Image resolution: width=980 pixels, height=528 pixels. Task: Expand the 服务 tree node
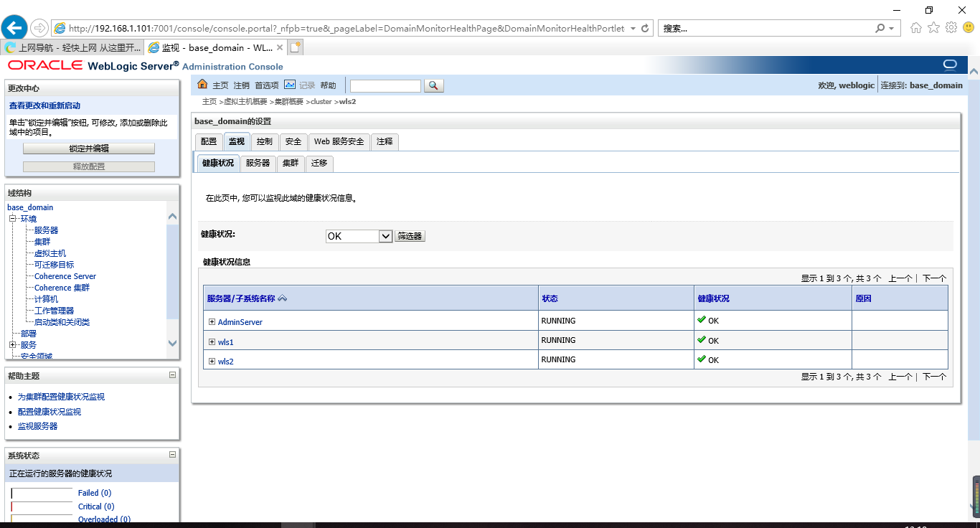[x=12, y=344]
